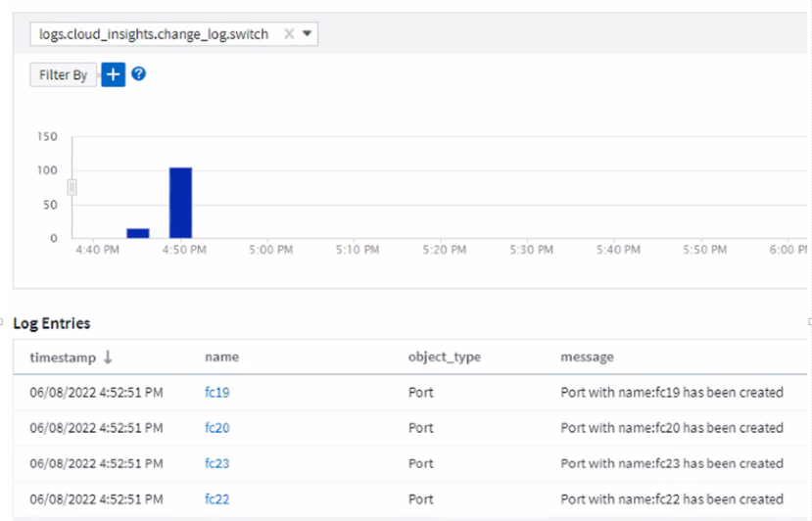The height and width of the screenshot is (521, 812).
Task: Click the blue plus add-filter icon
Action: click(114, 74)
